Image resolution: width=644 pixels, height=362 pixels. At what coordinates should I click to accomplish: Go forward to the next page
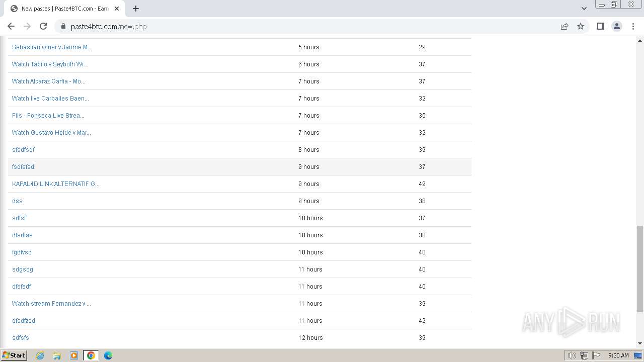tap(27, 26)
